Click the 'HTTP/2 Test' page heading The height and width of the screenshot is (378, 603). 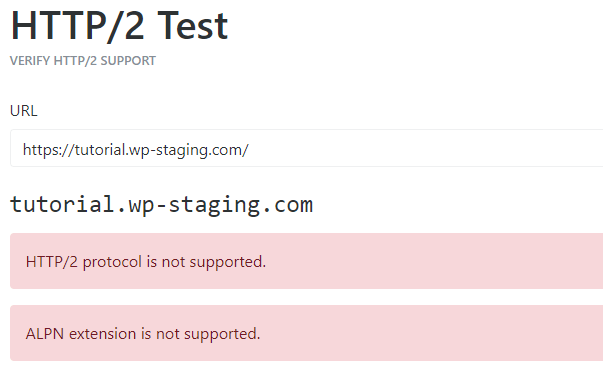[x=119, y=26]
